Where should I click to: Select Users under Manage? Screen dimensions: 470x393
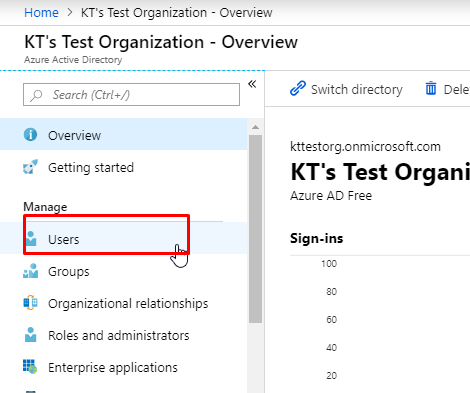(123, 239)
